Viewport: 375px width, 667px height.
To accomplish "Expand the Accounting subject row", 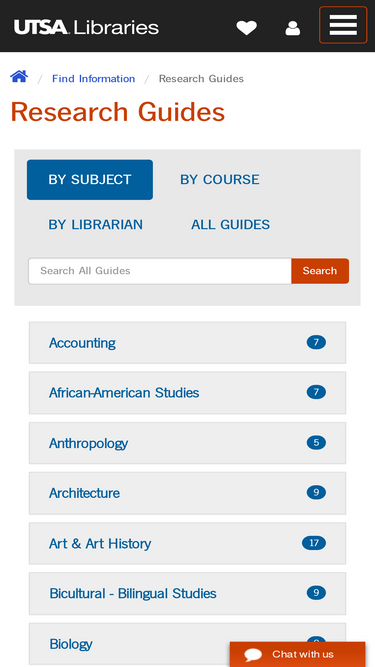I will 188,343.
